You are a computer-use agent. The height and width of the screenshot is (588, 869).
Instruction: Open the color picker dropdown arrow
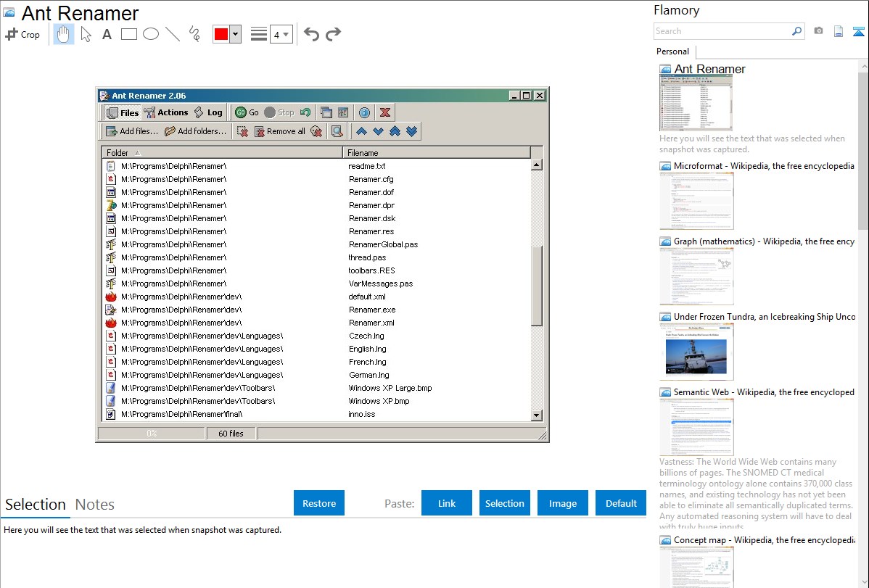point(236,34)
